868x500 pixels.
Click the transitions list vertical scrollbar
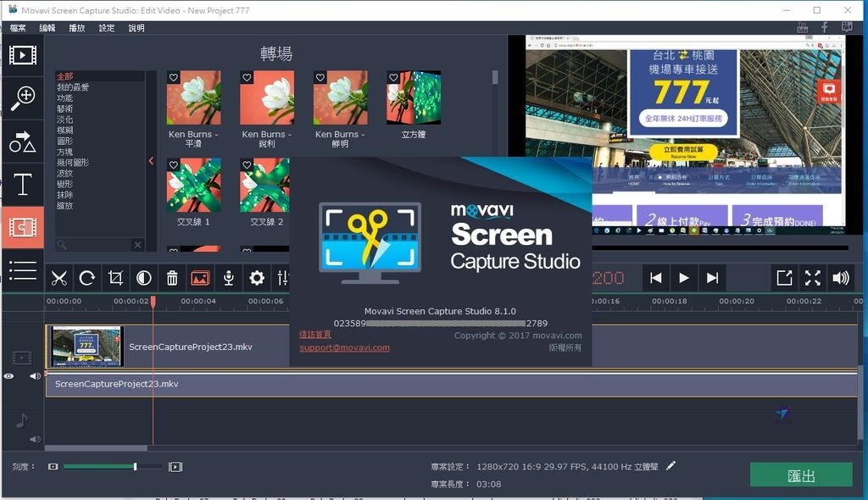pyautogui.click(x=495, y=77)
